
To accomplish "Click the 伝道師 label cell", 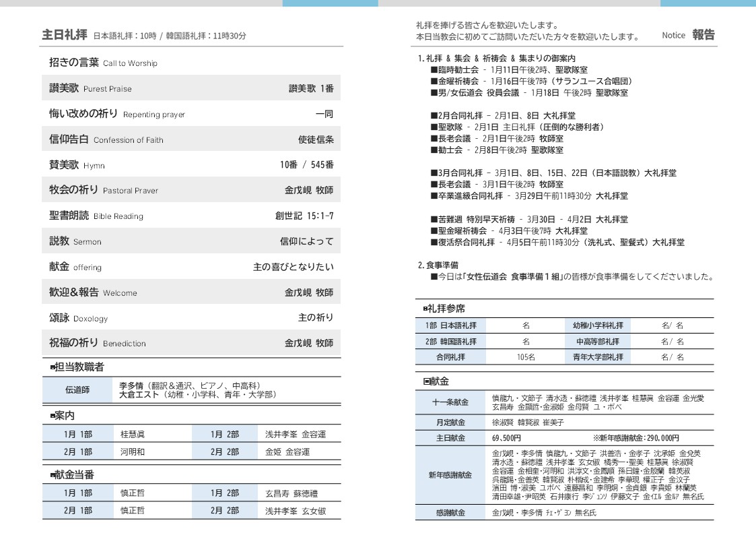I will (77, 389).
